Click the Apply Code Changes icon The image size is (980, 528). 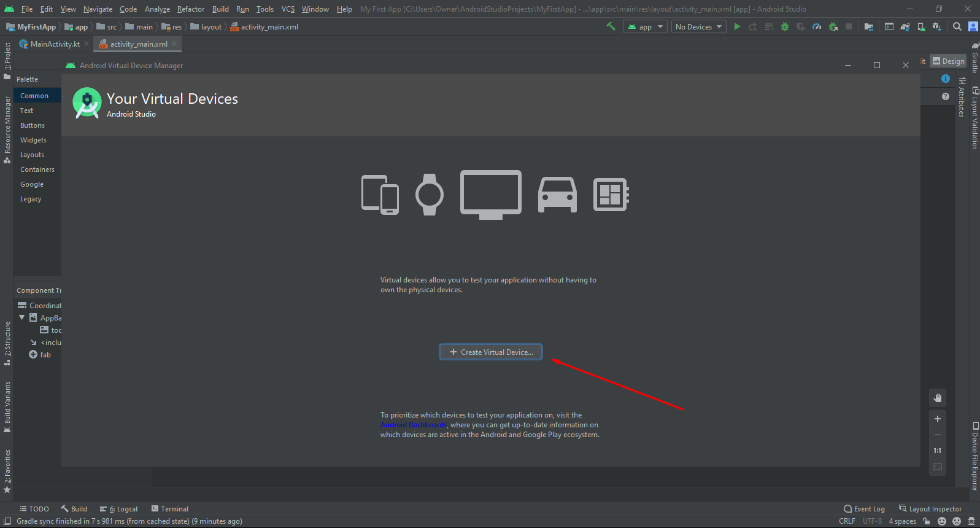[x=769, y=26]
